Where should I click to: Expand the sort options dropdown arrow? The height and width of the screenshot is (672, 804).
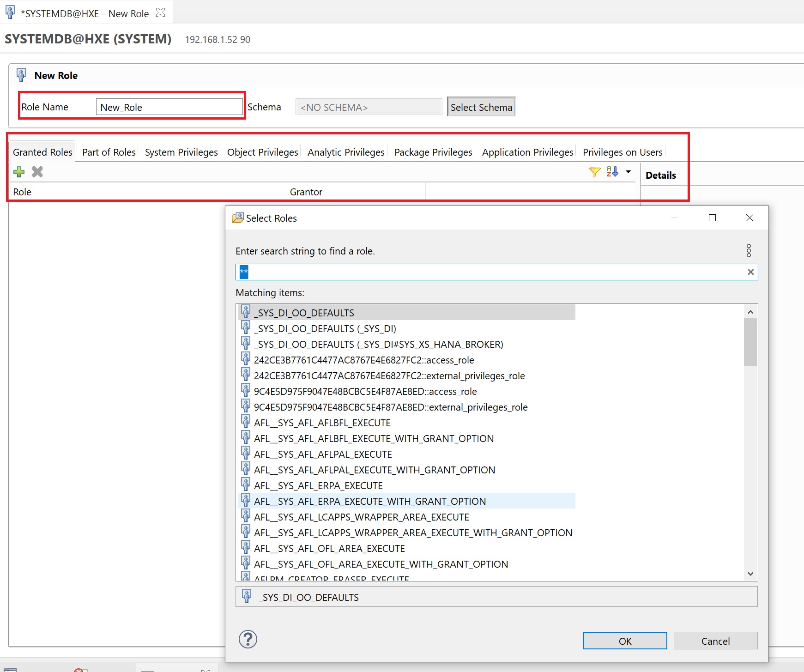coord(628,172)
